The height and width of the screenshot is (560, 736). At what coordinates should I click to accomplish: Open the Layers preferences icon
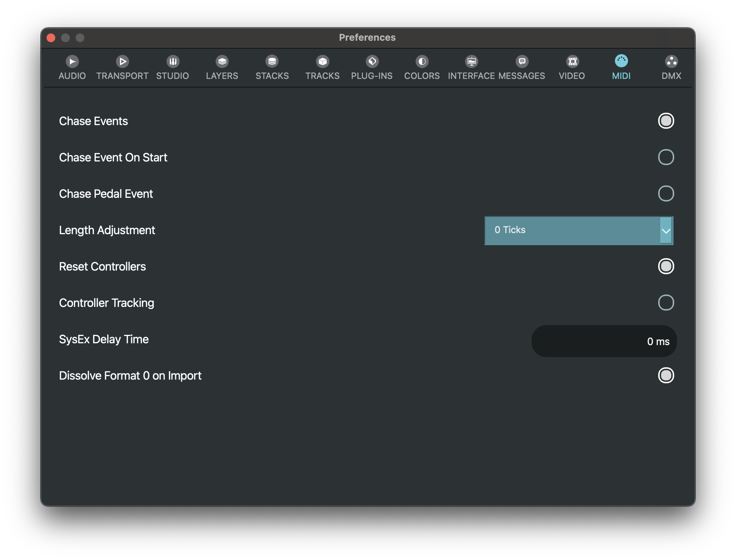222,61
